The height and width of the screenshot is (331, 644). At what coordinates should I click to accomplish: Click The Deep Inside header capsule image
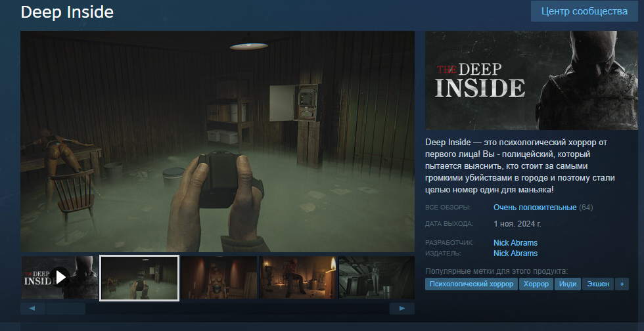[x=532, y=80]
